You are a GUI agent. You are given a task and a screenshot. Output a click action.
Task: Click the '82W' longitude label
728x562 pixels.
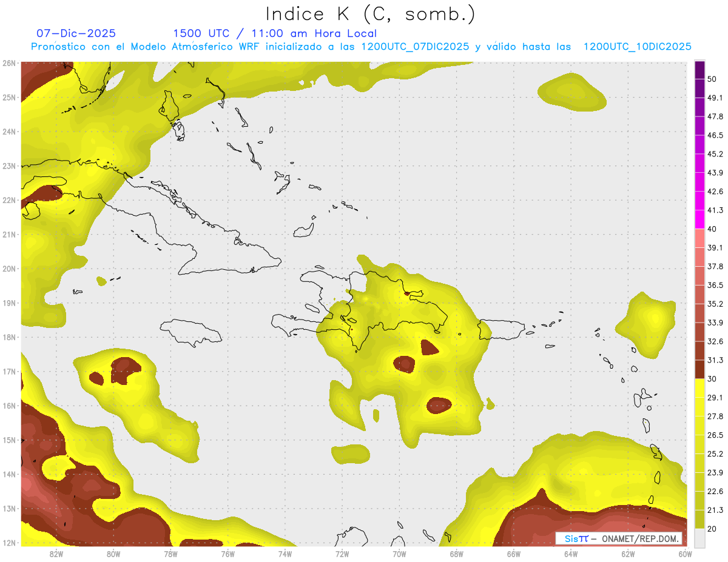click(56, 554)
